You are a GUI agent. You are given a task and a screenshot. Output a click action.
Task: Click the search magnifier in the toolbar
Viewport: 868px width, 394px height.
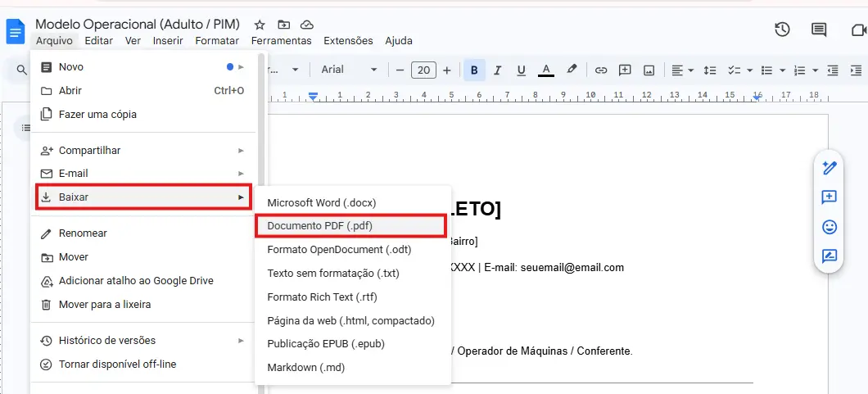click(21, 70)
